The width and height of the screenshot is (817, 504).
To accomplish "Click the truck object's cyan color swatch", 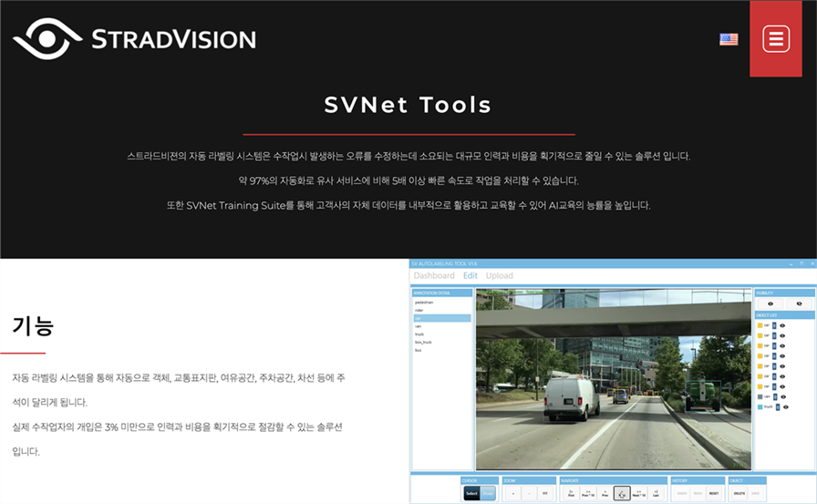I will [x=760, y=407].
